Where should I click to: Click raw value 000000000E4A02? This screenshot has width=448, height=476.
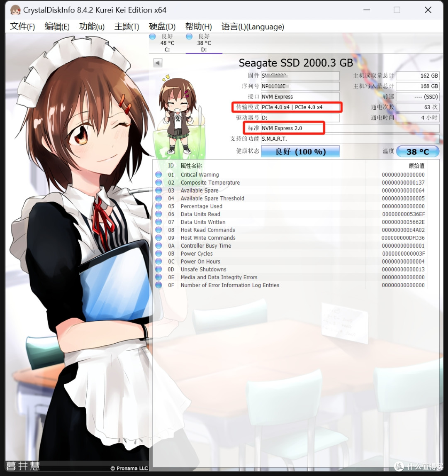point(403,230)
